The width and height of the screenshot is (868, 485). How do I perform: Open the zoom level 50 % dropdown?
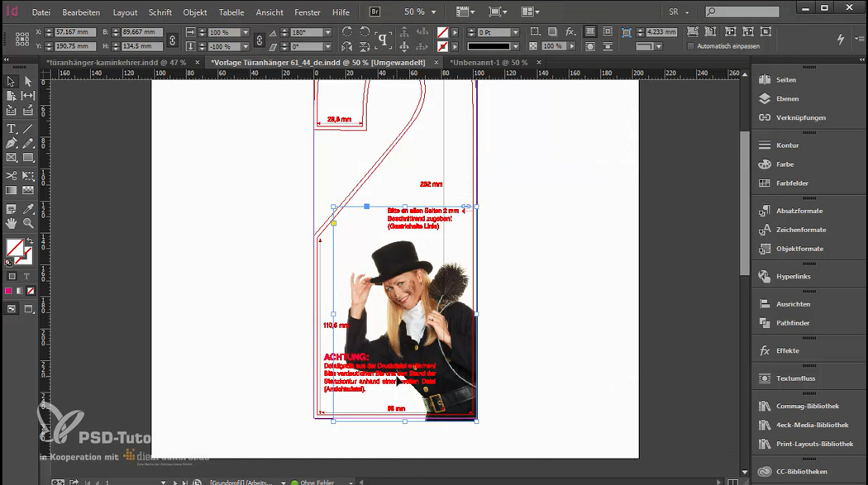coord(433,12)
